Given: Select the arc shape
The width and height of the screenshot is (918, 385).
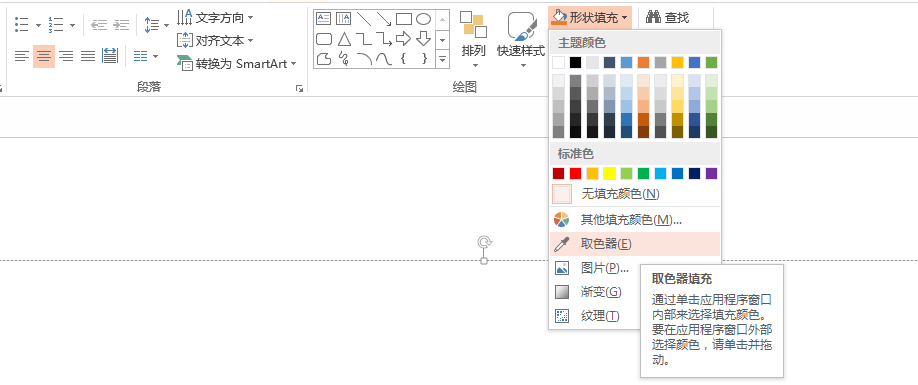Looking at the screenshot, I should (364, 59).
